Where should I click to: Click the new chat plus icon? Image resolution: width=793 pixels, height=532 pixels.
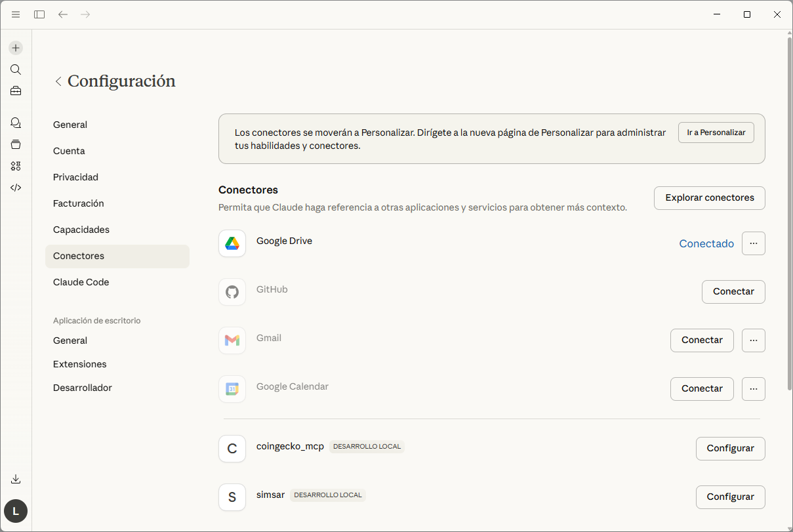(x=16, y=48)
